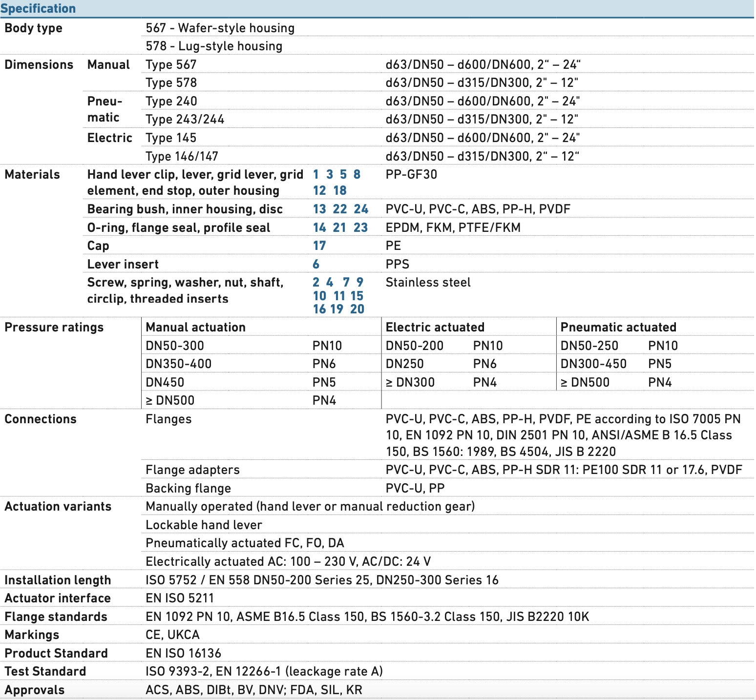
Task: Click 'EPDM, FKM, PTFE/FKM' value
Action: pos(453,227)
